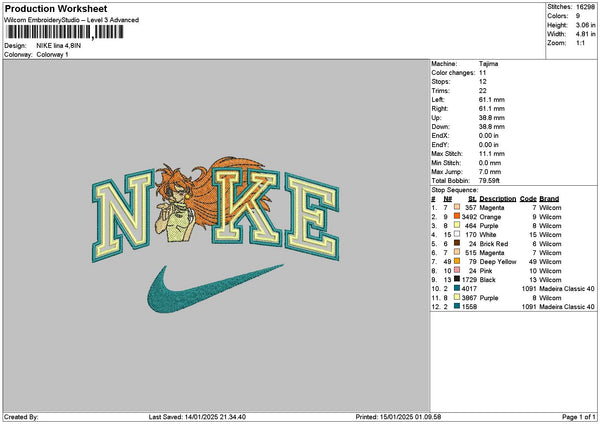Viewport: 600px width, 424px height.
Task: Click the Width value 4.81 in
Action: pos(585,34)
